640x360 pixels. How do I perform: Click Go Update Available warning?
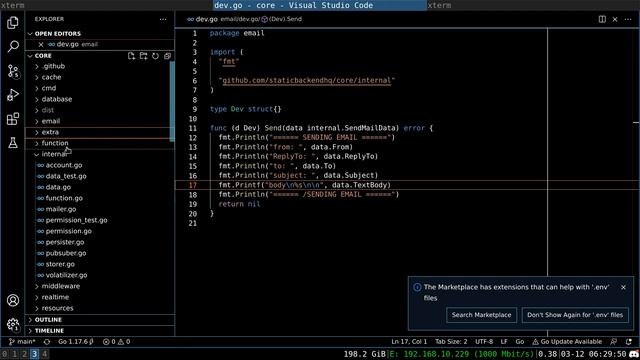click(x=567, y=342)
